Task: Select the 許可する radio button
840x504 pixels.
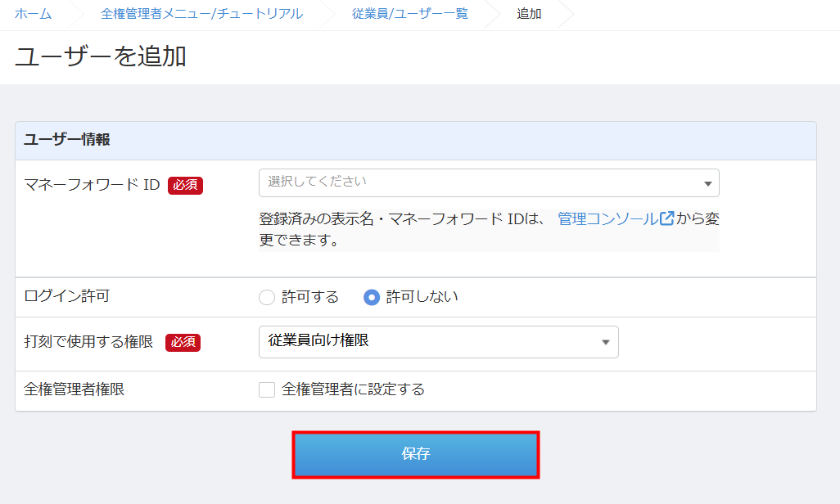Action: tap(267, 297)
